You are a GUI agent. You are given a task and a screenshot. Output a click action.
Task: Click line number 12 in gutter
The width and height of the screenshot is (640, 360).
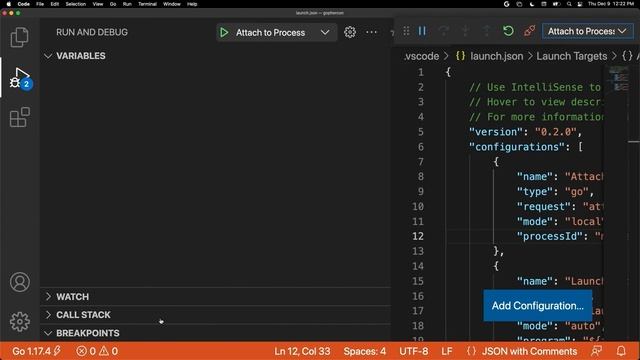click(x=418, y=236)
